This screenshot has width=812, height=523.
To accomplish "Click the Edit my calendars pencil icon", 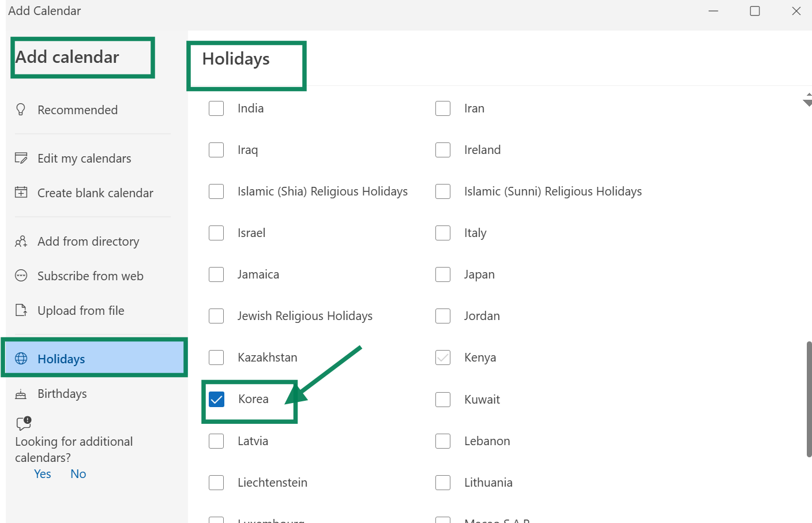I will pyautogui.click(x=21, y=158).
